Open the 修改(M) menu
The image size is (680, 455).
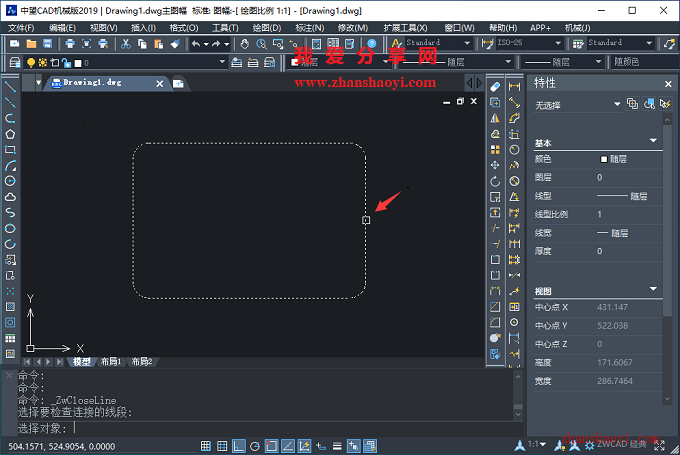[x=353, y=28]
